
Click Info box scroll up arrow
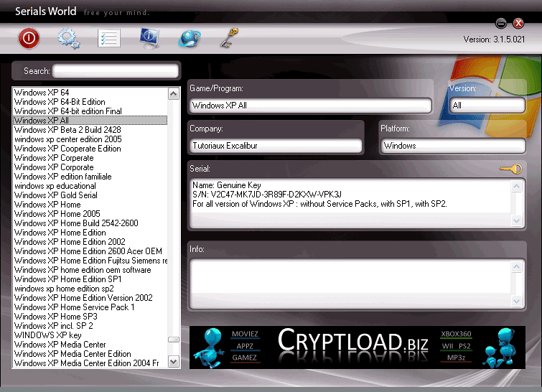point(516,267)
